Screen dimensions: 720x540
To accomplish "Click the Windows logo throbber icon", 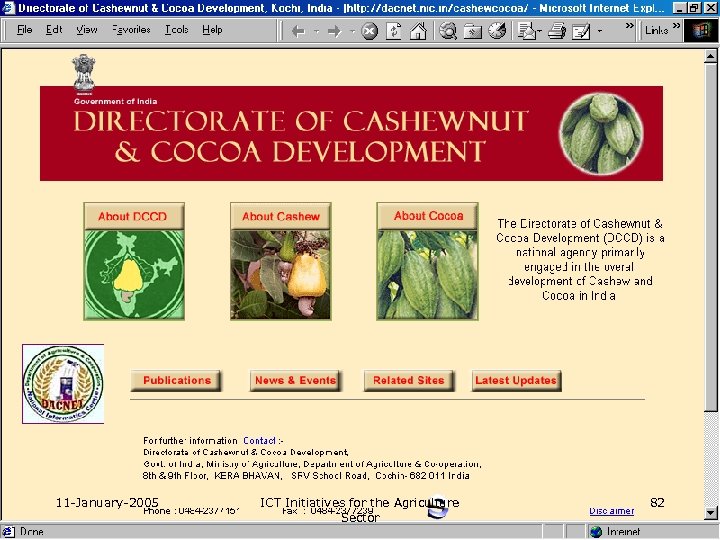I will [x=701, y=31].
